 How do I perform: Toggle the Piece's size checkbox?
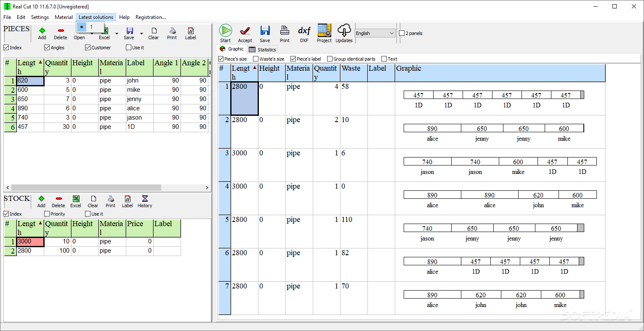(221, 59)
